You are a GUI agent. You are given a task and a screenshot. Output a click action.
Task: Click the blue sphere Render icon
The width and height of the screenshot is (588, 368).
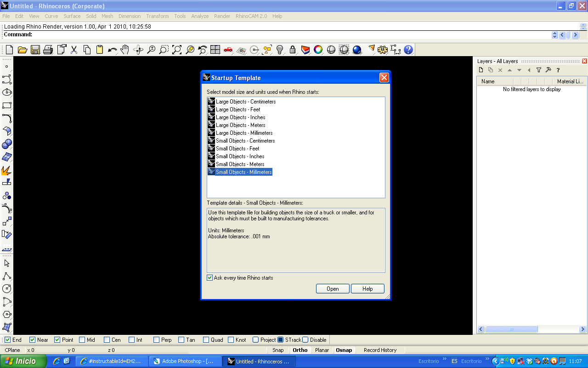tap(357, 50)
